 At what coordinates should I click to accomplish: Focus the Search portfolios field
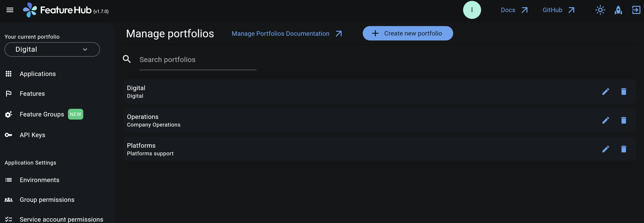point(198,60)
